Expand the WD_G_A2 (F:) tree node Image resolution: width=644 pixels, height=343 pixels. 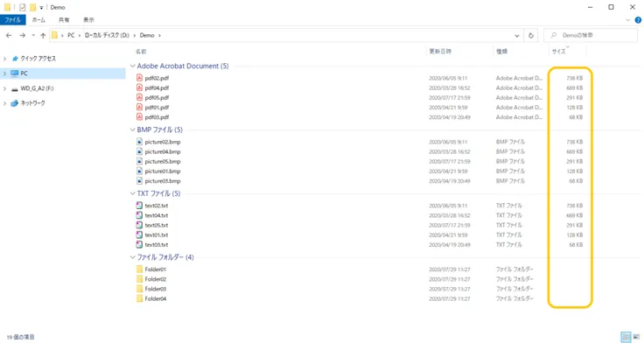5,88
